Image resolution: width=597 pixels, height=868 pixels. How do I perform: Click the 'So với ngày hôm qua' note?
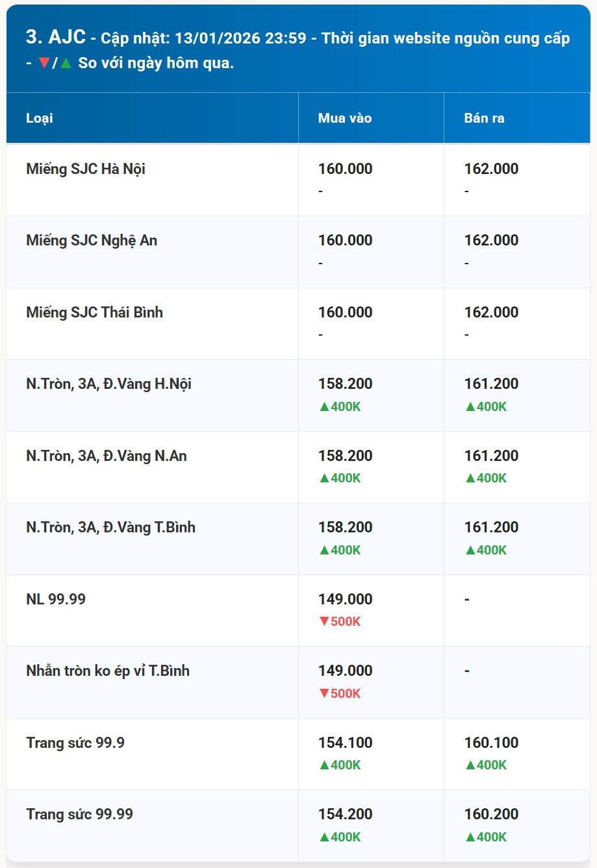156,63
